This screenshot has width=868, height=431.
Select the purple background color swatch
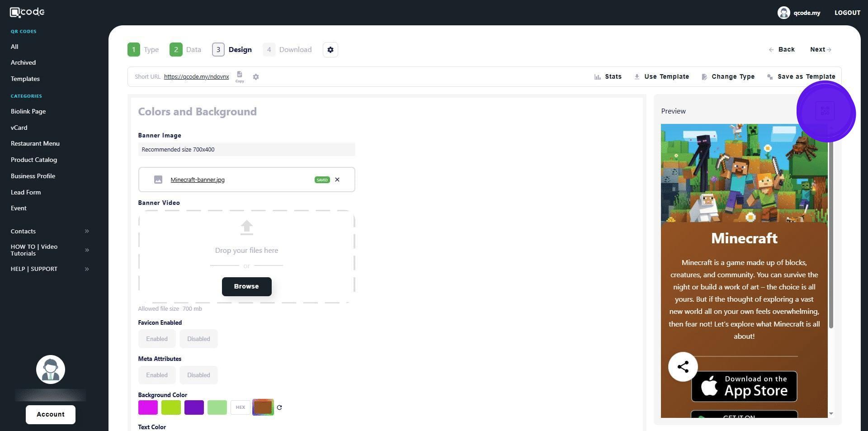point(194,407)
